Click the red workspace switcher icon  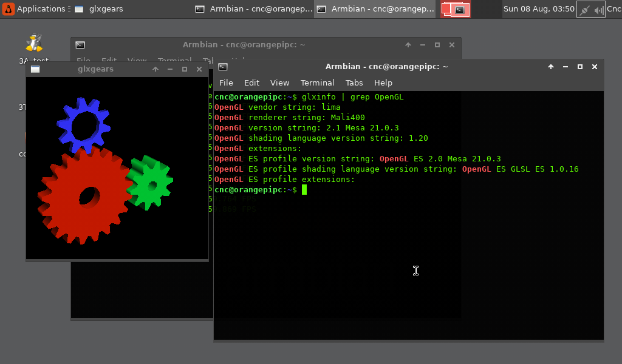(456, 10)
